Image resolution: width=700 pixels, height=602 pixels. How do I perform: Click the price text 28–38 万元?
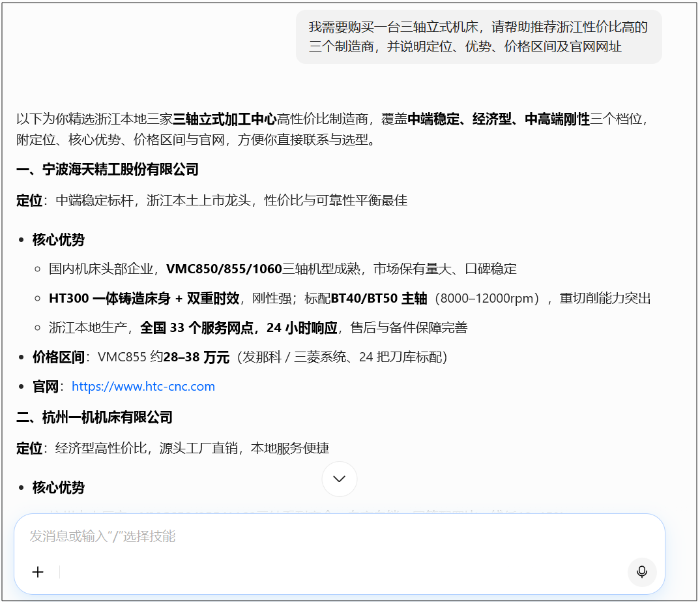(x=196, y=357)
